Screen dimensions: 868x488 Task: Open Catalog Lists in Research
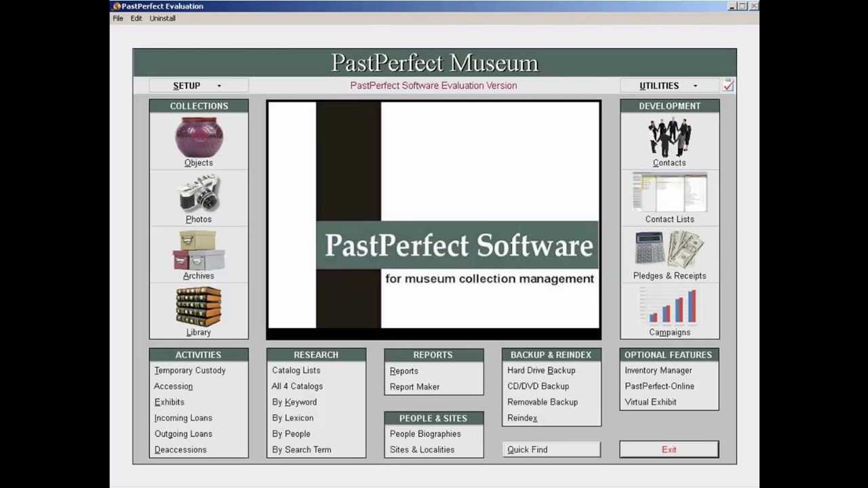[x=296, y=371]
